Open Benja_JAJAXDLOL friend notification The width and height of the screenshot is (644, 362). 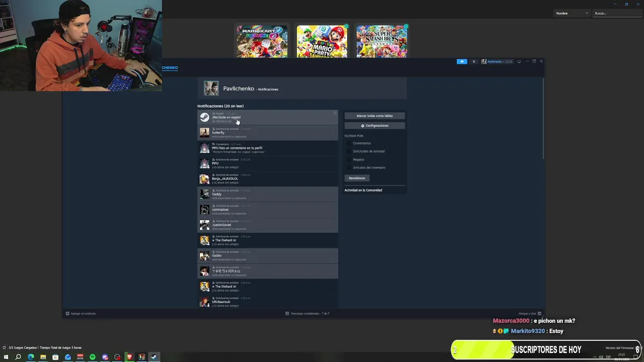[268, 178]
